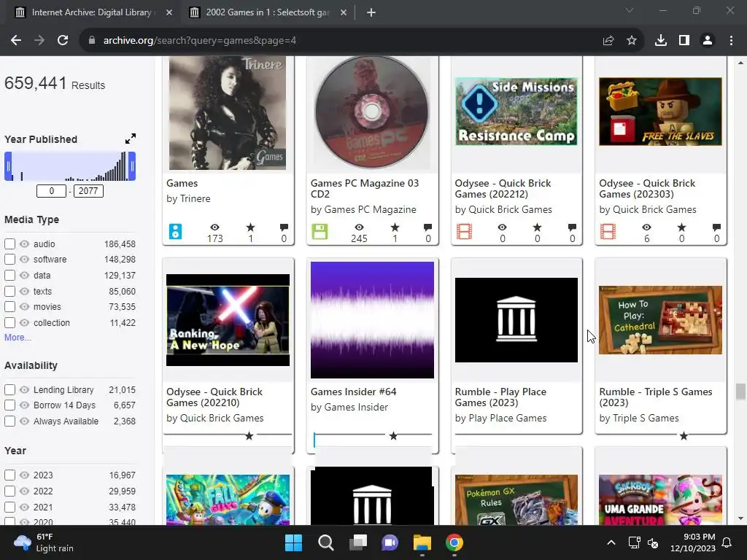Check the Borrow 14 Days filter

coord(9,405)
